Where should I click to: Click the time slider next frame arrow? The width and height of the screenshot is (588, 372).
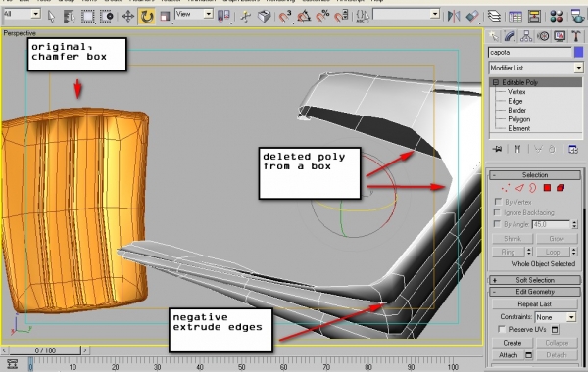[85, 350]
